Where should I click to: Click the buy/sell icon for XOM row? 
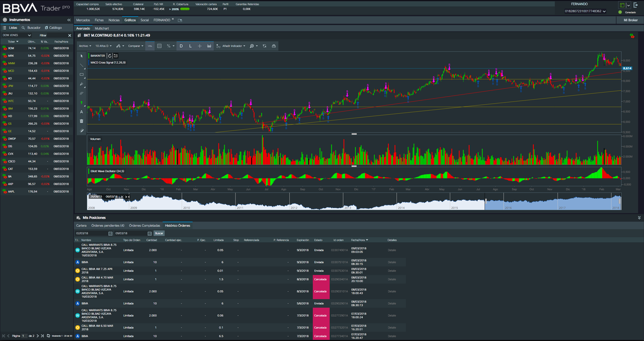pos(5,48)
